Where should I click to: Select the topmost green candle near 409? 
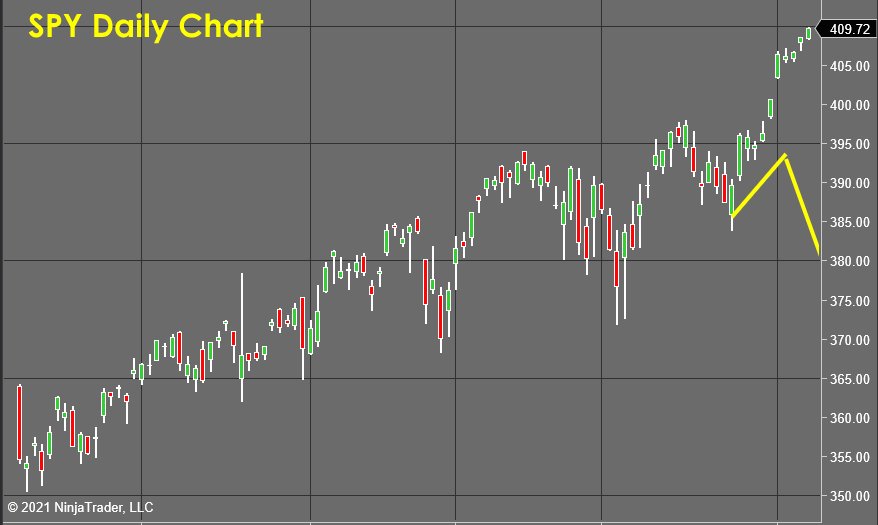point(809,34)
